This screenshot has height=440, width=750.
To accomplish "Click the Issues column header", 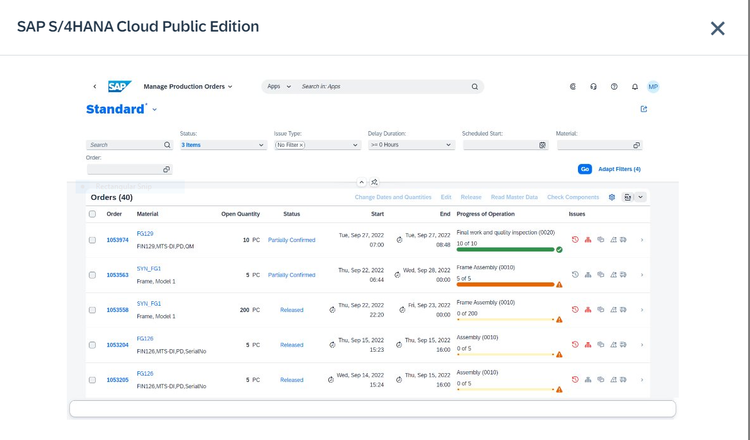I will click(577, 214).
